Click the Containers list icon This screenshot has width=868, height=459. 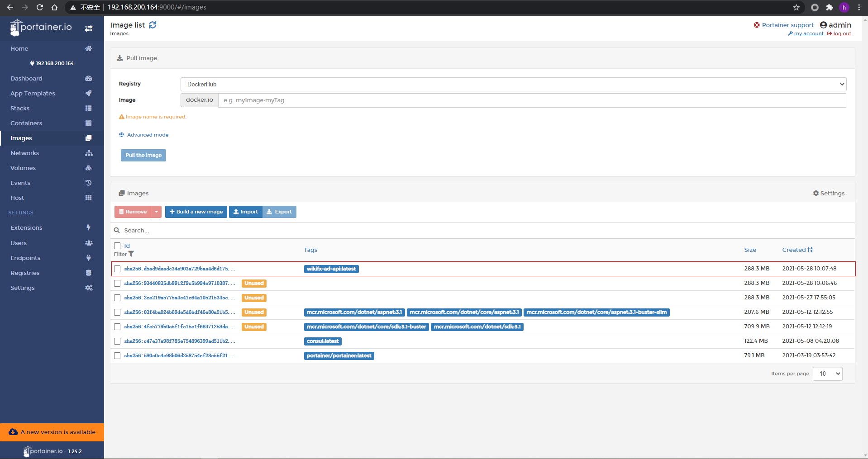coord(89,123)
